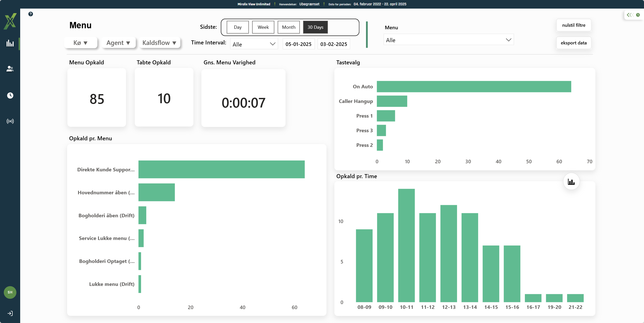Click the start date field 05-01-2025

coord(298,44)
